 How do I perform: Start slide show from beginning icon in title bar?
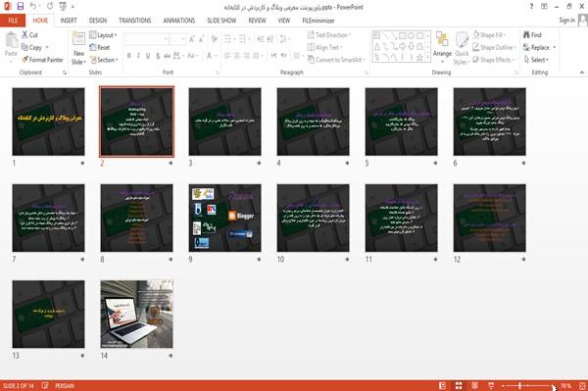click(x=63, y=7)
